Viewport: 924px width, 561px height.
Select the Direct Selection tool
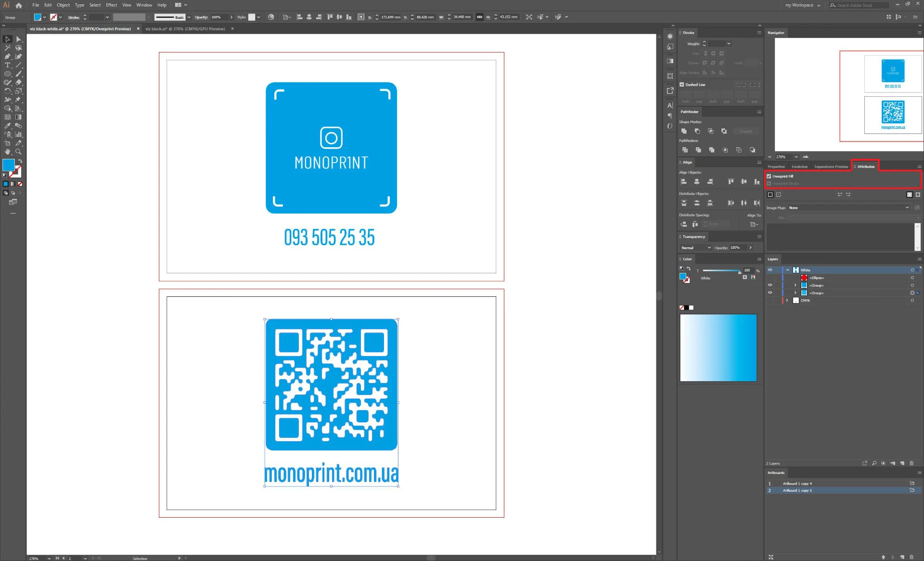[18, 39]
